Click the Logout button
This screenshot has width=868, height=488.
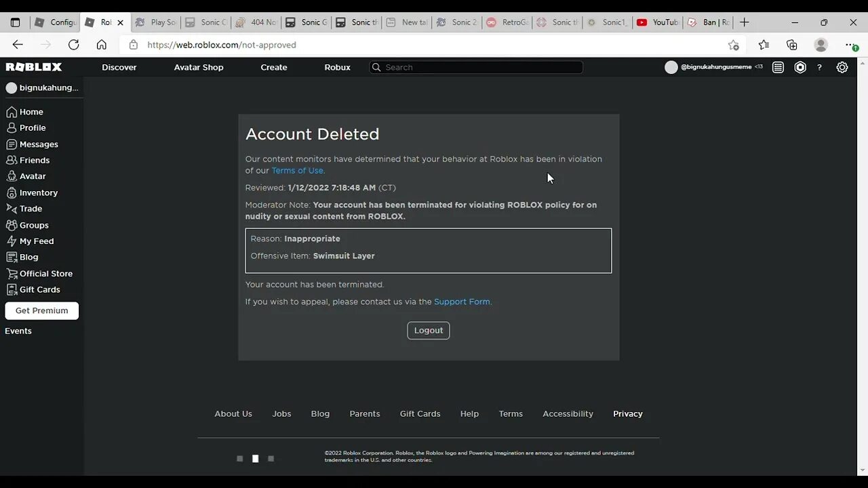(x=429, y=330)
